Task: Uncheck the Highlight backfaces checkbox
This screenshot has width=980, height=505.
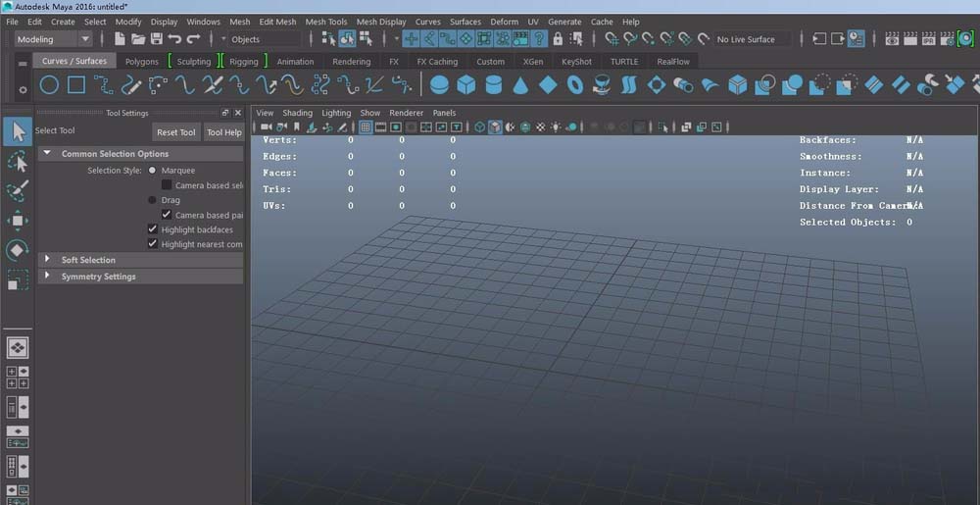Action: (x=153, y=229)
